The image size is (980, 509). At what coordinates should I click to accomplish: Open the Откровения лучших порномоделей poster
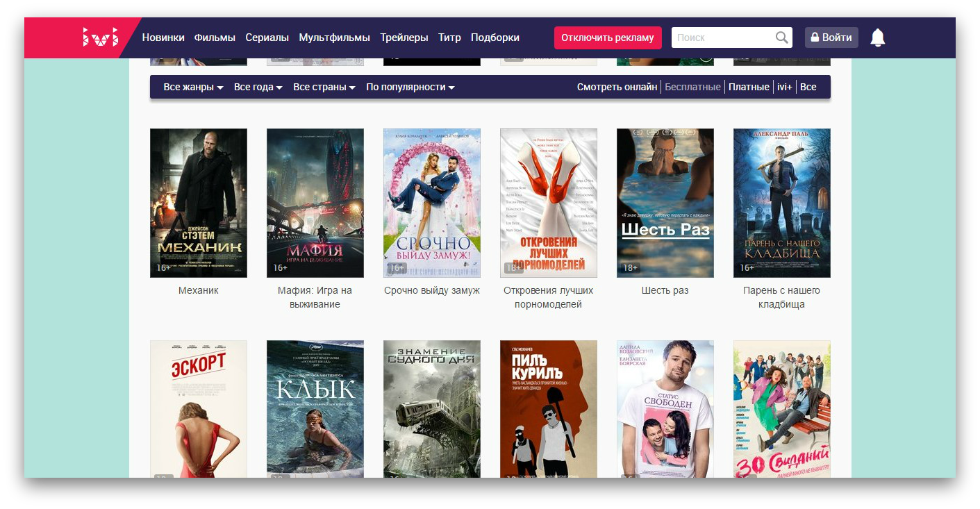[549, 203]
